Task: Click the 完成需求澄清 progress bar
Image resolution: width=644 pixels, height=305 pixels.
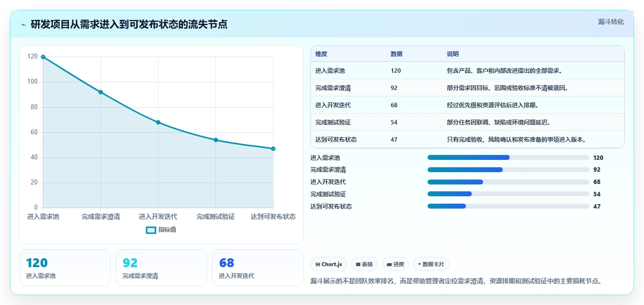Action: pyautogui.click(x=508, y=170)
